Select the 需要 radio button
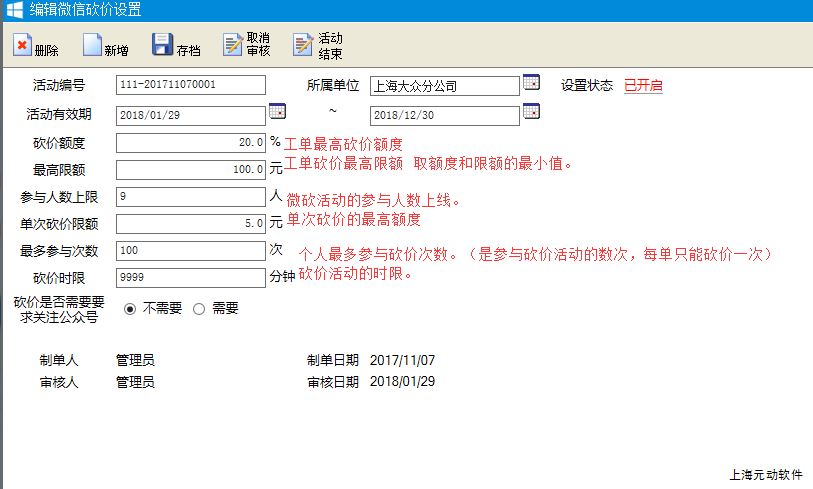Screen dimensions: 813x489 (199, 309)
